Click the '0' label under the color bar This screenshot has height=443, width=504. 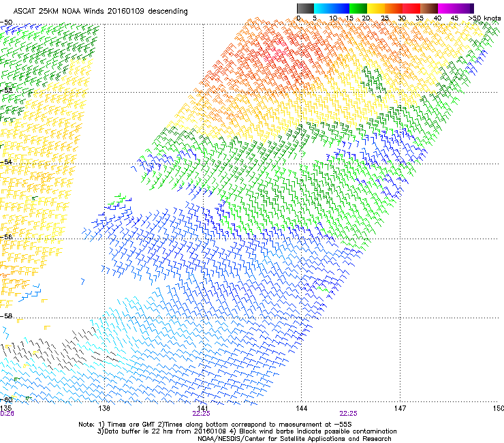(298, 18)
